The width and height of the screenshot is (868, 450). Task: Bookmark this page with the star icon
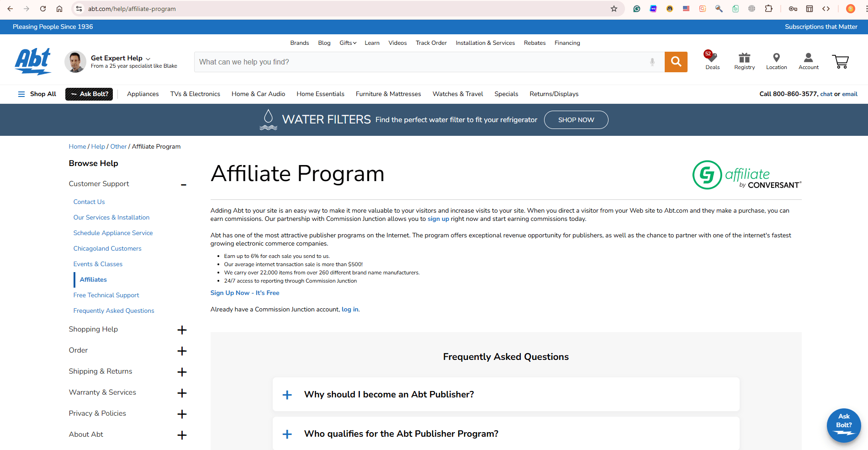614,9
